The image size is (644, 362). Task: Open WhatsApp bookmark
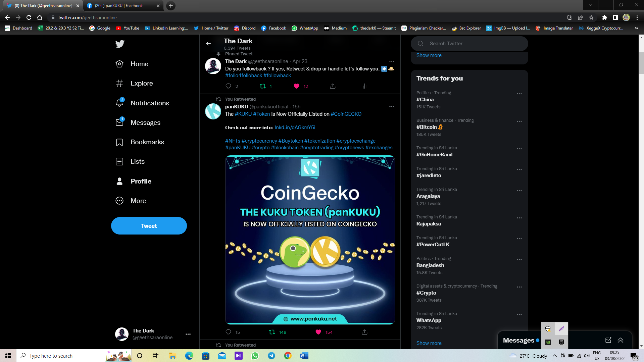pos(305,28)
